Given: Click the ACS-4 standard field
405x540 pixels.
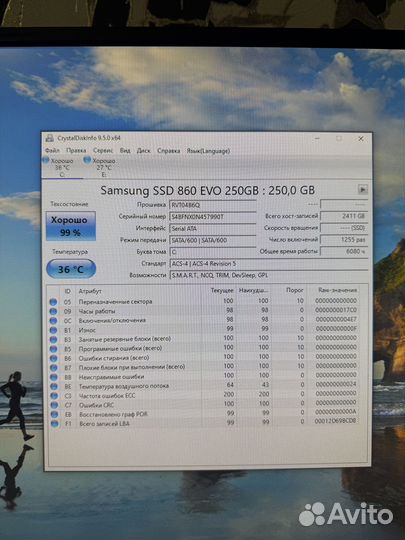Looking at the screenshot, I should [269, 264].
